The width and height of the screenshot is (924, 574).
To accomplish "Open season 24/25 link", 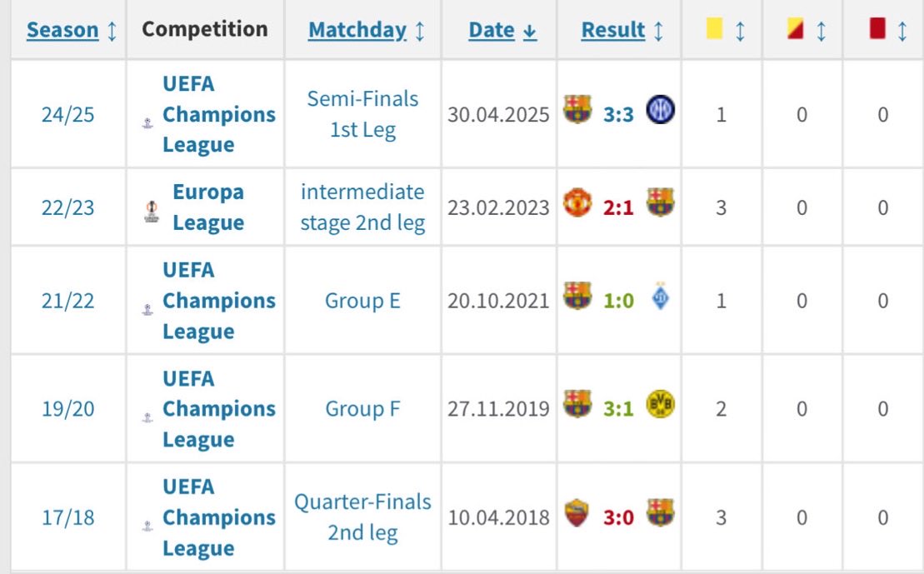I will pos(67,114).
